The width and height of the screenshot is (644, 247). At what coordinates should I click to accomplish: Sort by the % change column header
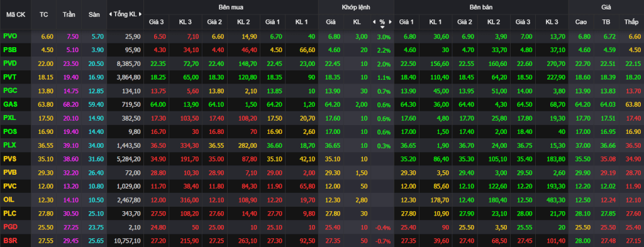(382, 22)
